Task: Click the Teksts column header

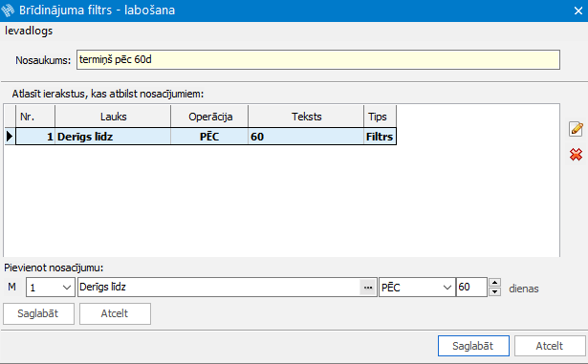Action: click(306, 117)
